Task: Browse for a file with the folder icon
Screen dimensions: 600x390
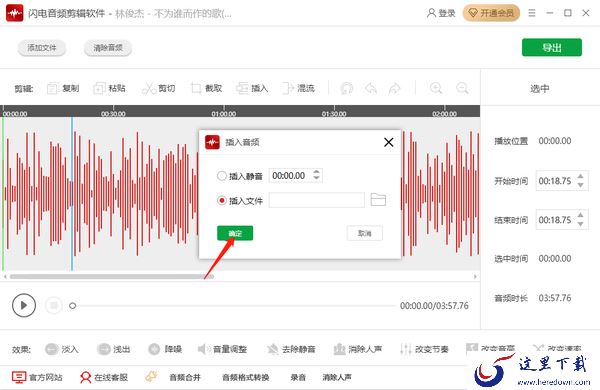Action: tap(378, 200)
